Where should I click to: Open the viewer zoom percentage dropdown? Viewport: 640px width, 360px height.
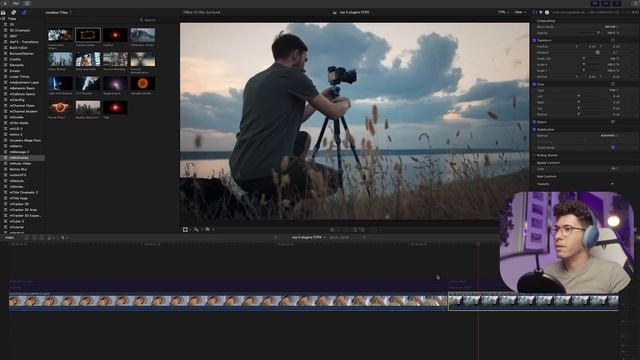click(x=503, y=12)
